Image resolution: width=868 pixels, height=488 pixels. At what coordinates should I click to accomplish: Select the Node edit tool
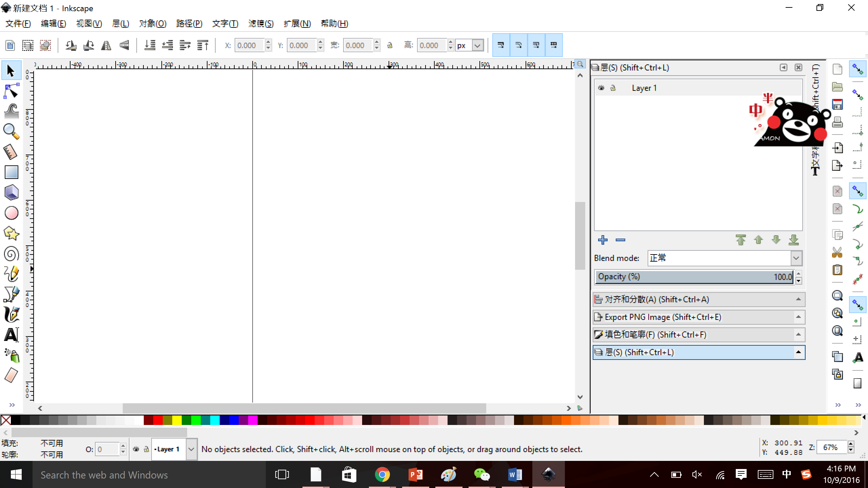pyautogui.click(x=11, y=91)
